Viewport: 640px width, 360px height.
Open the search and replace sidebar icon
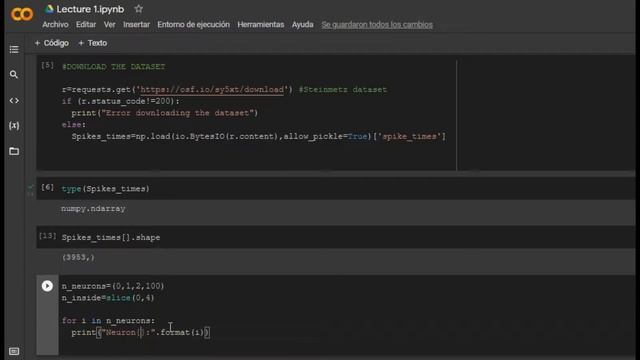[x=14, y=74]
